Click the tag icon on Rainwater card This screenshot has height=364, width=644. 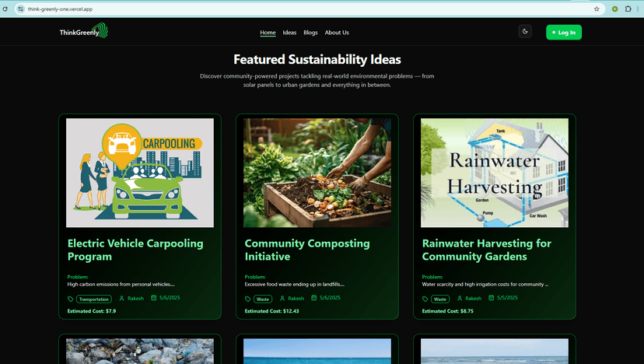point(425,299)
